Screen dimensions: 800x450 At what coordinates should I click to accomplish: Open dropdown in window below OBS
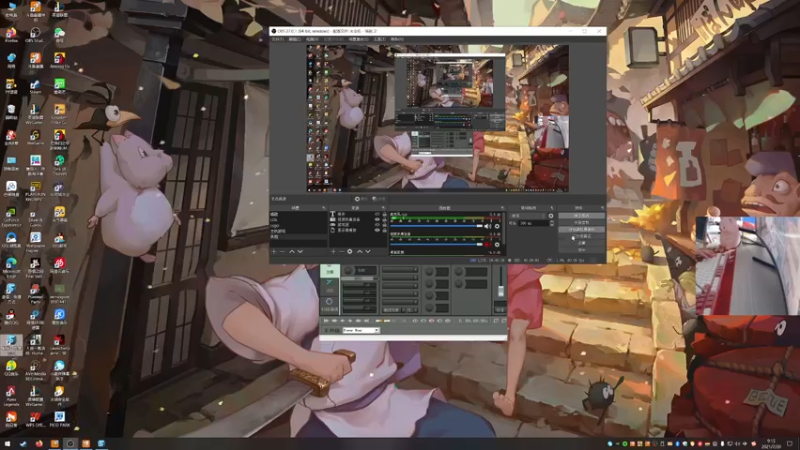pyautogui.click(x=361, y=330)
